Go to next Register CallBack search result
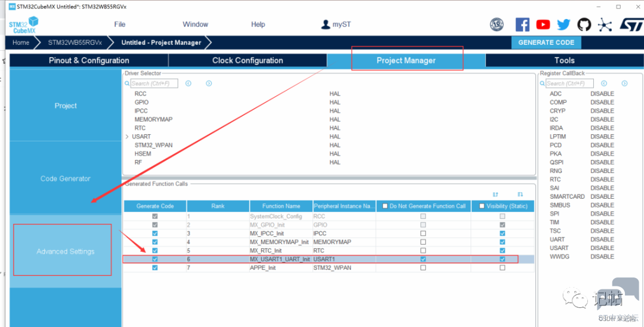Viewport: 644px width, 327px height. click(x=624, y=84)
